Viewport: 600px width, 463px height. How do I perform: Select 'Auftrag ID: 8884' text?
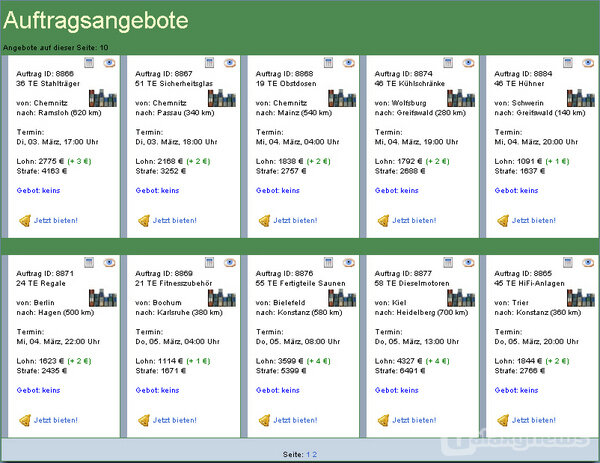click(x=523, y=74)
